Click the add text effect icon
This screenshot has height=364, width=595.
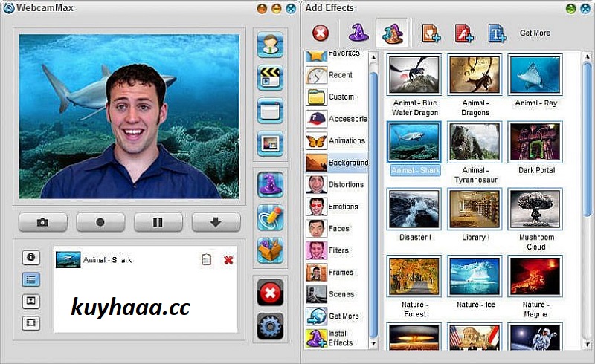[x=497, y=33]
